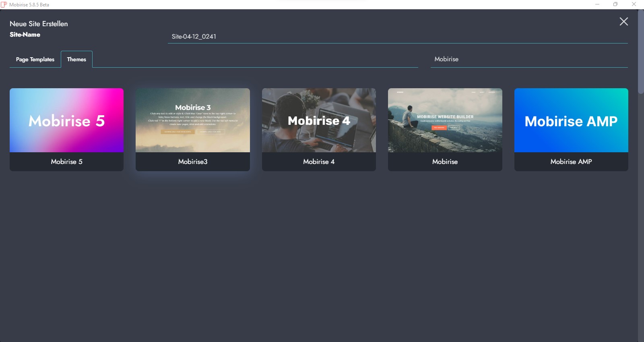Screen dimensions: 644x342
Task: Close the Neue Site Erstellen dialog
Action: pyautogui.click(x=623, y=22)
